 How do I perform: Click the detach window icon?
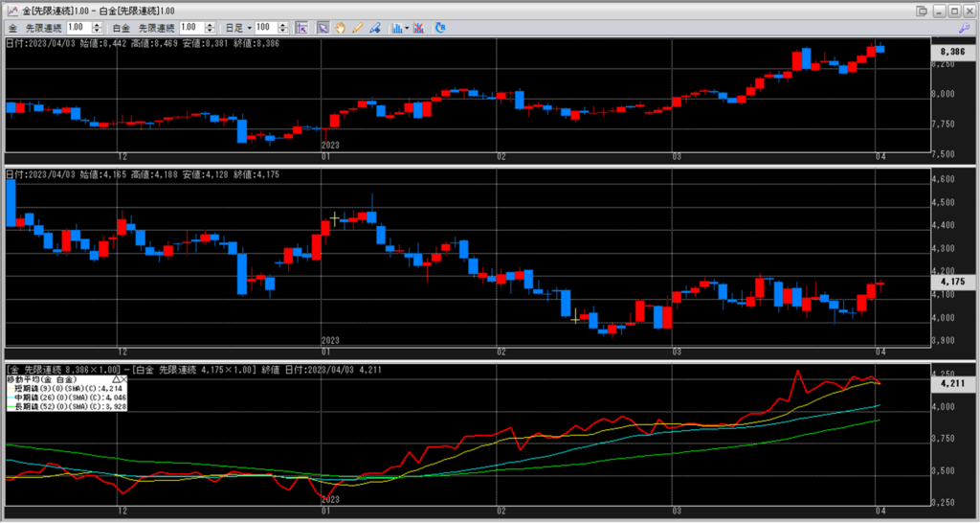(922, 11)
